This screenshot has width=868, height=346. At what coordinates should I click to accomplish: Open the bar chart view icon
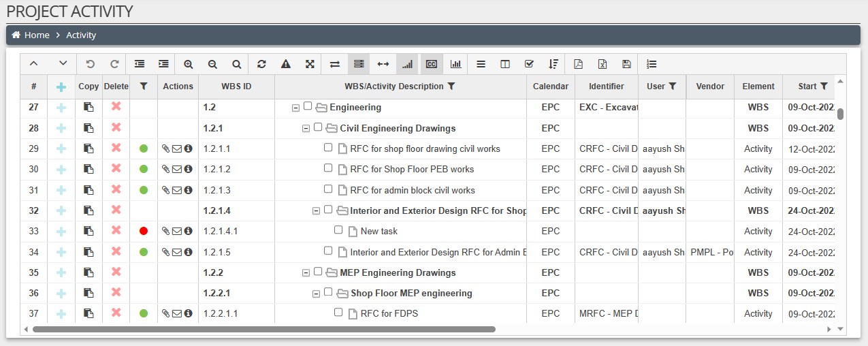(455, 64)
